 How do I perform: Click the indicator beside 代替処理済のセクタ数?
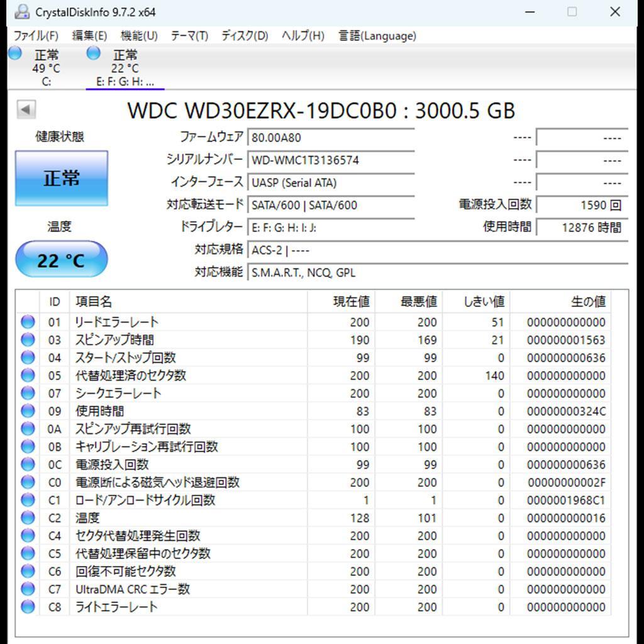[27, 375]
